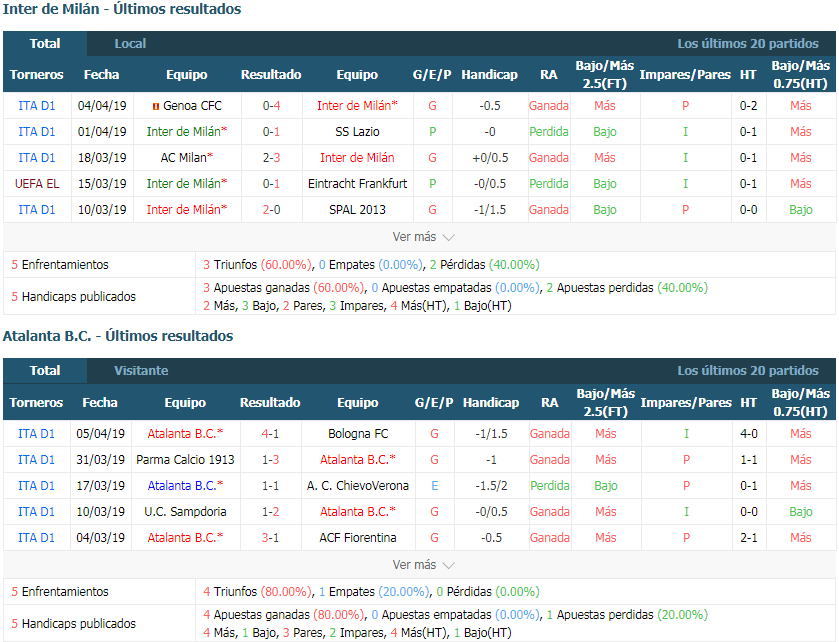The width and height of the screenshot is (839, 642).
Task: Select Inter's '3 Triunfos (60.00%)' summary
Action: pyautogui.click(x=257, y=264)
